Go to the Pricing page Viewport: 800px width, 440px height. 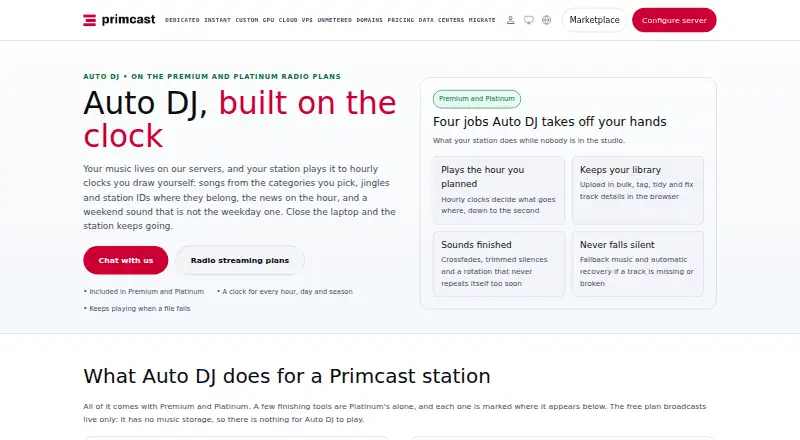coord(401,20)
